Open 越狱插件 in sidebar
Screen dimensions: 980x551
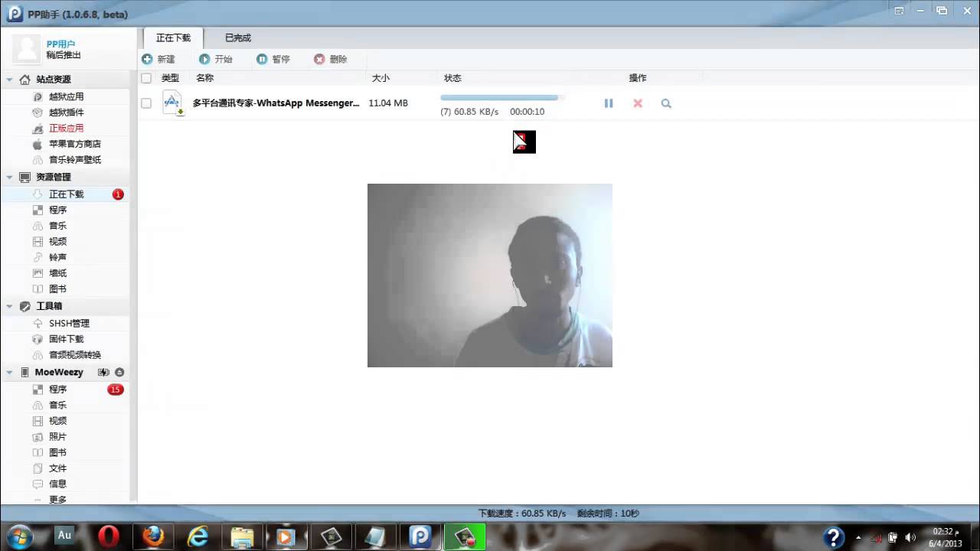[65, 112]
